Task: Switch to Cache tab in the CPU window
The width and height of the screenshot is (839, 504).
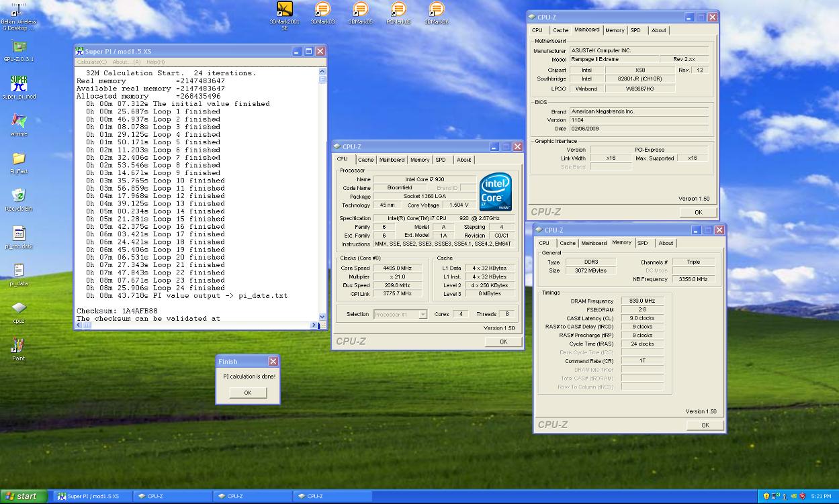Action: tap(365, 160)
